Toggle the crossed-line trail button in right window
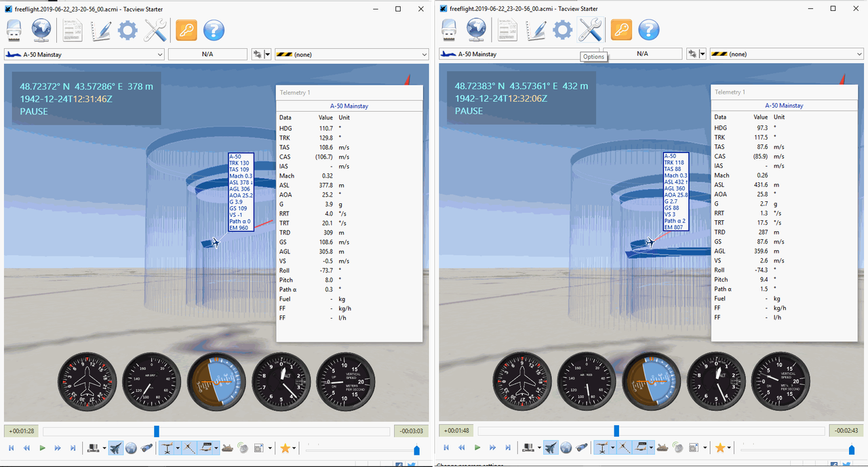 tap(625, 448)
